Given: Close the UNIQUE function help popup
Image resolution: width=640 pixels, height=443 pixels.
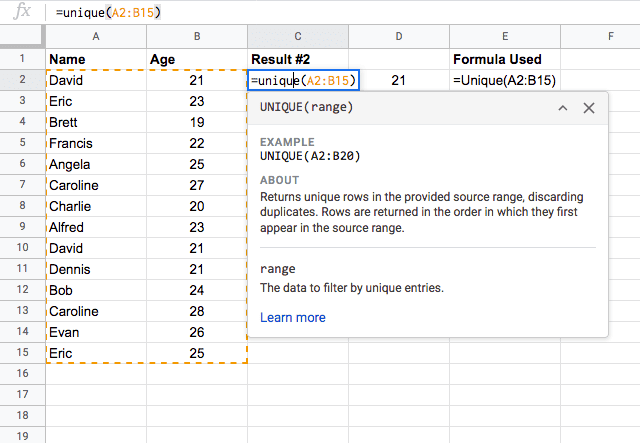Looking at the screenshot, I should click(589, 108).
